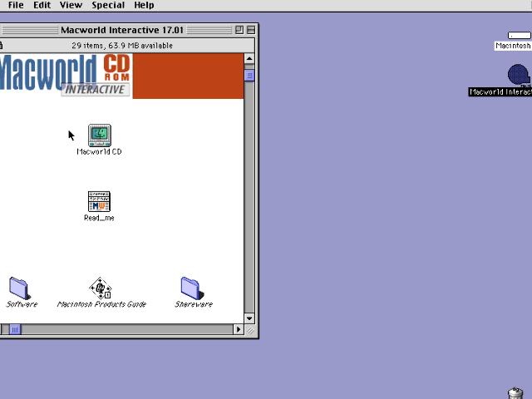Select the Shareware folder icon
This screenshot has width=532, height=399.
point(192,288)
